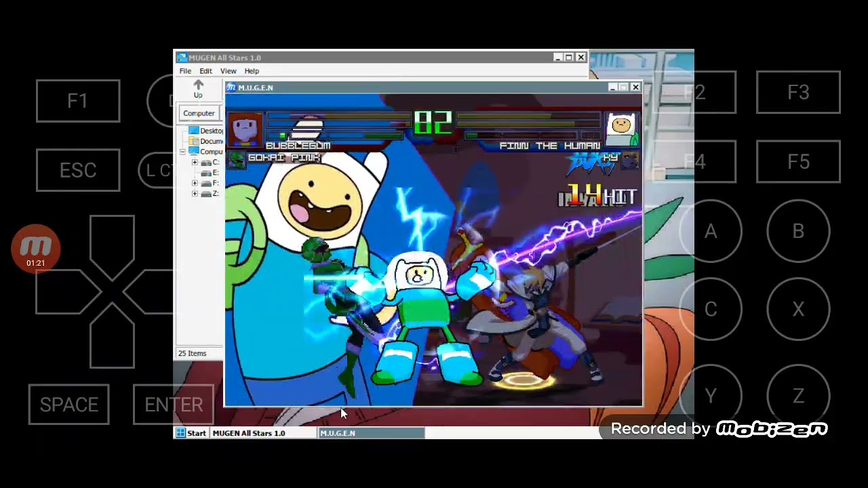This screenshot has width=868, height=488.
Task: Open the Mobizen recording bubble
Action: point(36,249)
